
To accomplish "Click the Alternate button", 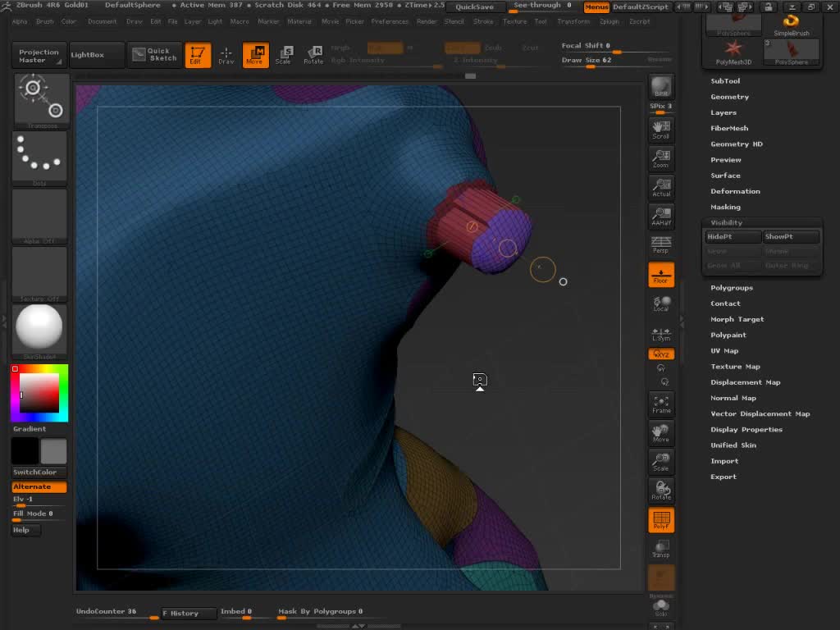I will pos(39,487).
